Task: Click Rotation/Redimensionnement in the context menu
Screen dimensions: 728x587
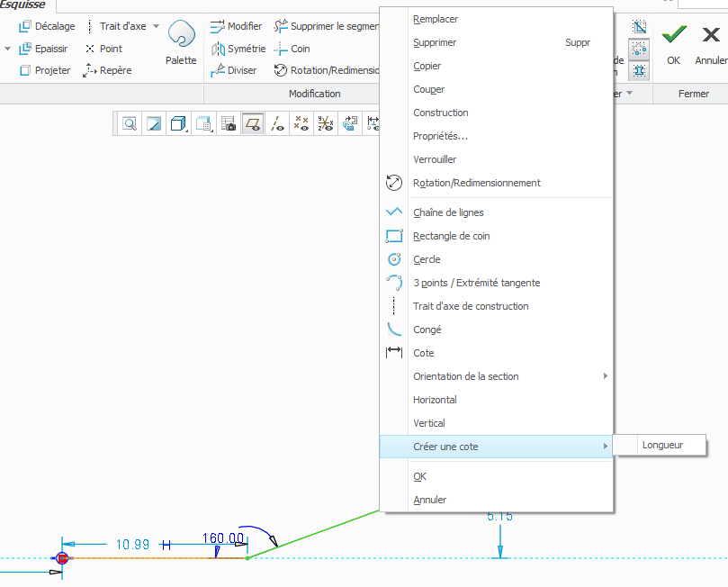Action: pyautogui.click(x=497, y=183)
